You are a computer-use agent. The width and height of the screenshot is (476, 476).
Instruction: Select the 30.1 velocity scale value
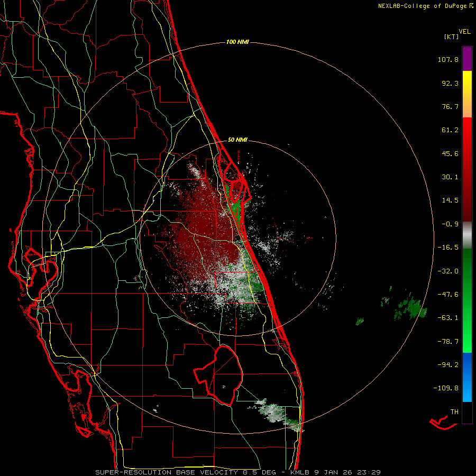point(450,177)
